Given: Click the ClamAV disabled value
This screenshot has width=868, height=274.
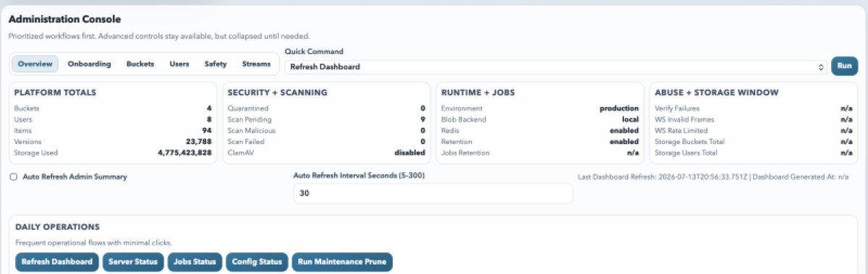Looking at the screenshot, I should 409,153.
